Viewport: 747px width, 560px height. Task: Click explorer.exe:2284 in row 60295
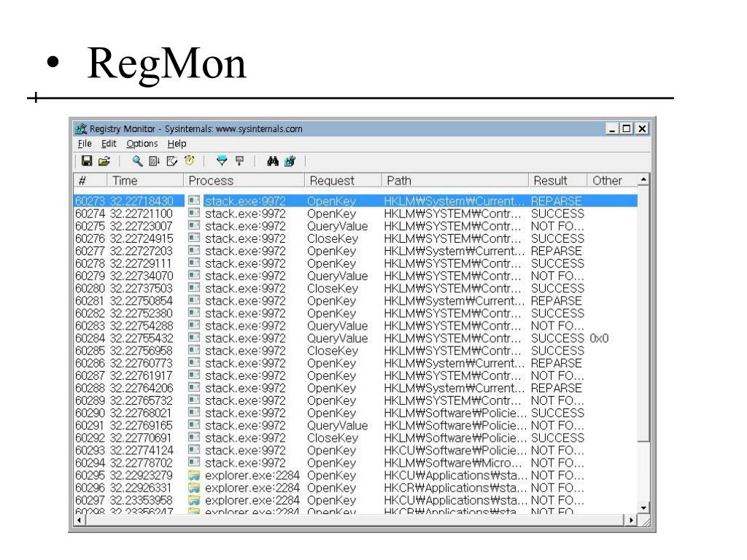point(252,475)
